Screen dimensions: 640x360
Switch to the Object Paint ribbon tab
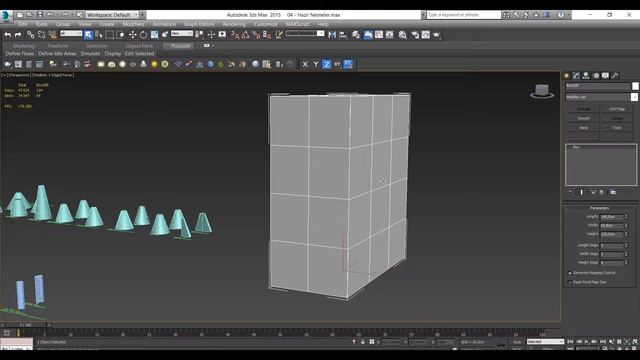(139, 46)
